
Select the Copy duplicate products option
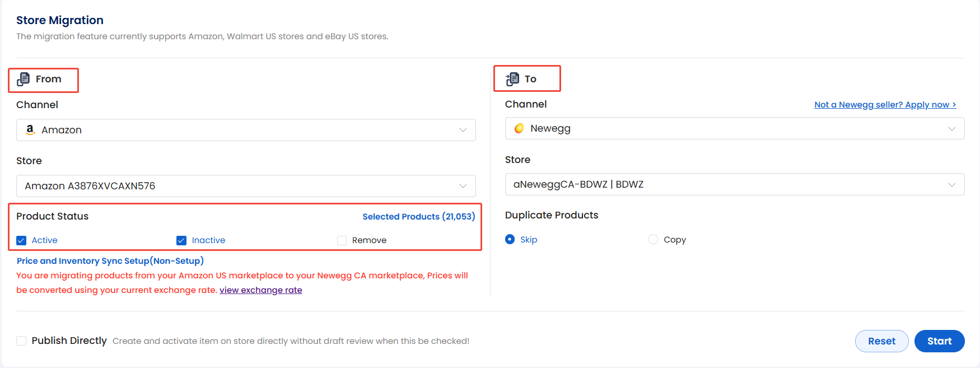pyautogui.click(x=653, y=239)
